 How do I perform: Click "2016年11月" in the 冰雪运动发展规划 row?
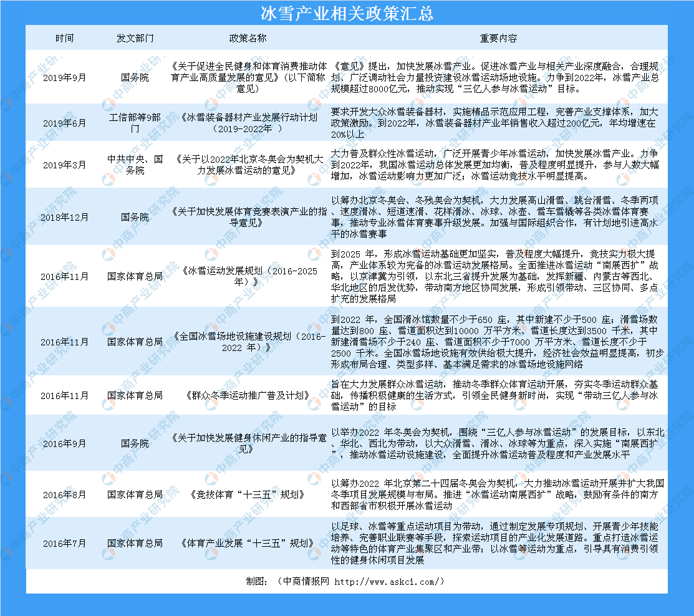tap(65, 277)
